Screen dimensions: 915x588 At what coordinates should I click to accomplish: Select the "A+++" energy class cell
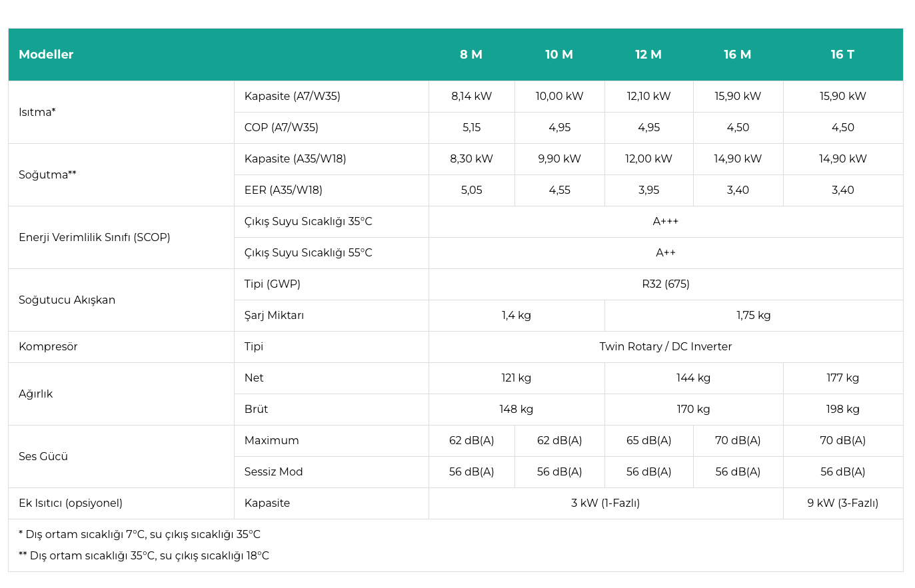(x=665, y=221)
